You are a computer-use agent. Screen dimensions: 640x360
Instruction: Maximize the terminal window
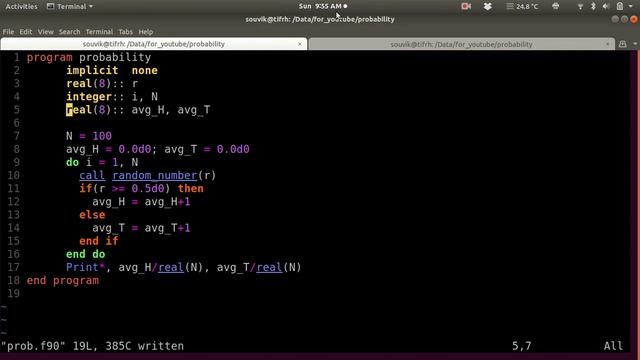[624, 19]
